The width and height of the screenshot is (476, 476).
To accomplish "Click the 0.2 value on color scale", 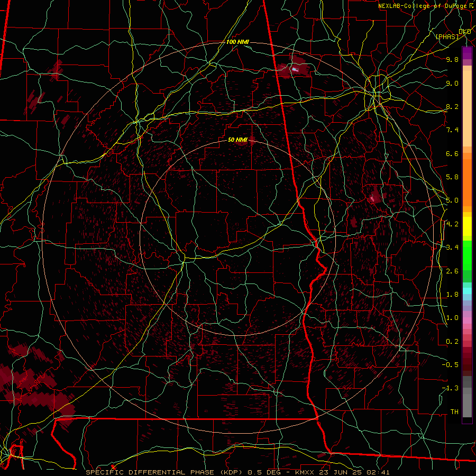I will (452, 342).
